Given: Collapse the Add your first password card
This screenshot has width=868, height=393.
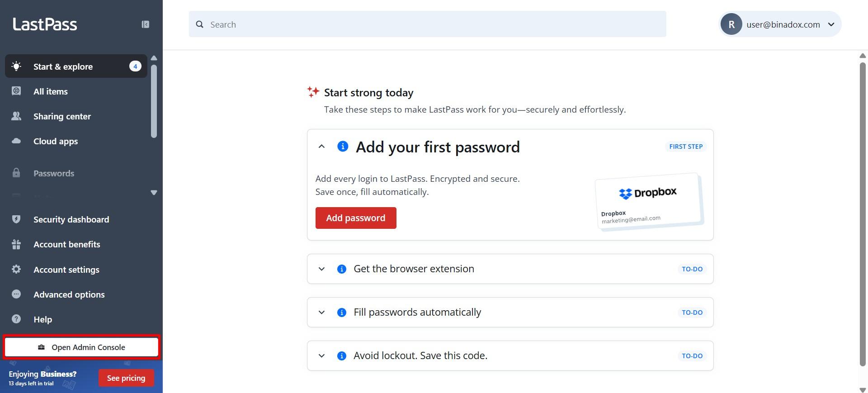Looking at the screenshot, I should tap(321, 146).
